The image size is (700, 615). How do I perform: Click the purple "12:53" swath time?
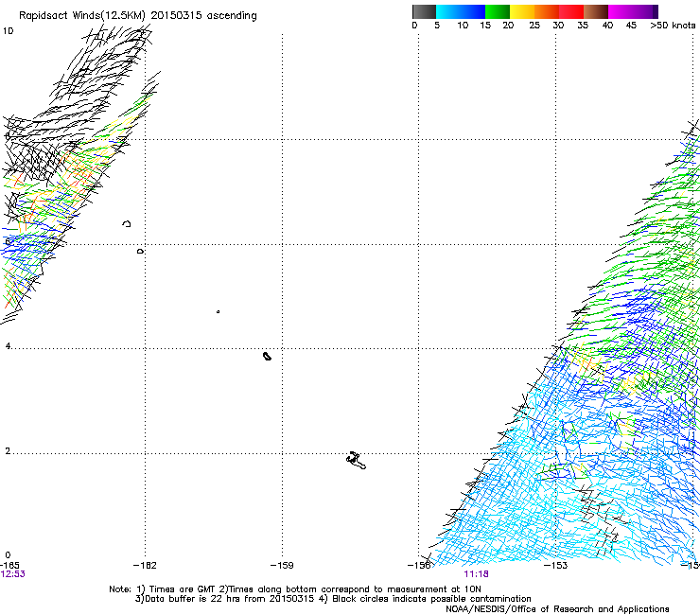[x=13, y=574]
